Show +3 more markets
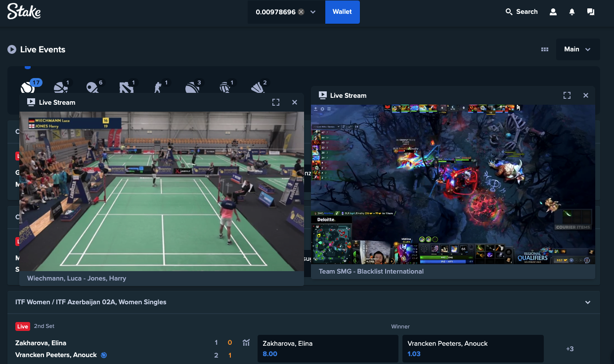The width and height of the screenshot is (614, 364). [x=570, y=349]
